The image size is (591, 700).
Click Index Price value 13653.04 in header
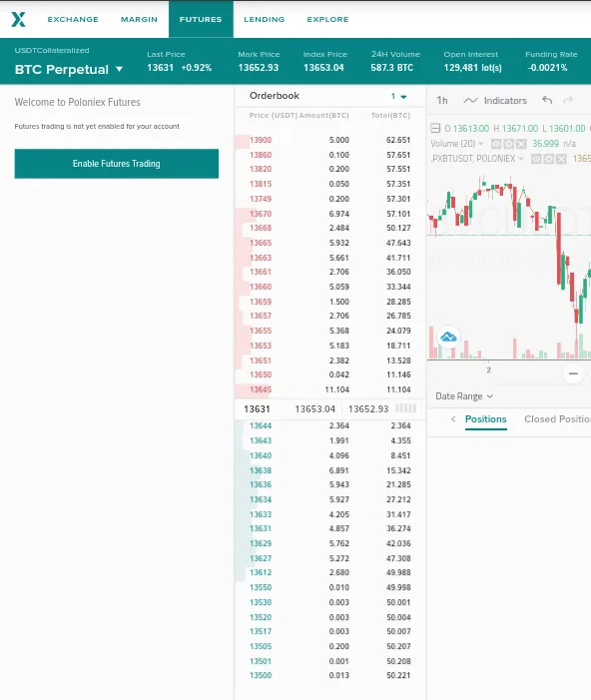pos(323,68)
